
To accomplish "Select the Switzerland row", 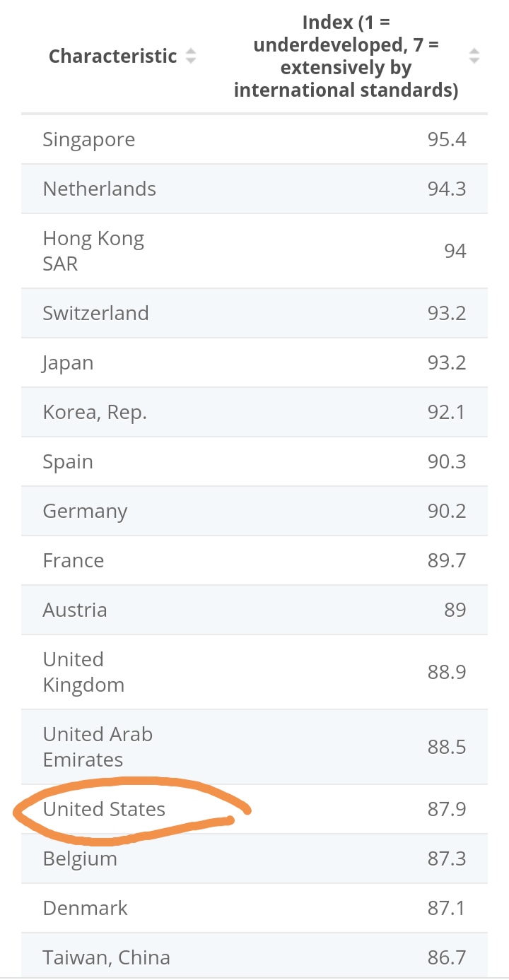I will [x=255, y=313].
